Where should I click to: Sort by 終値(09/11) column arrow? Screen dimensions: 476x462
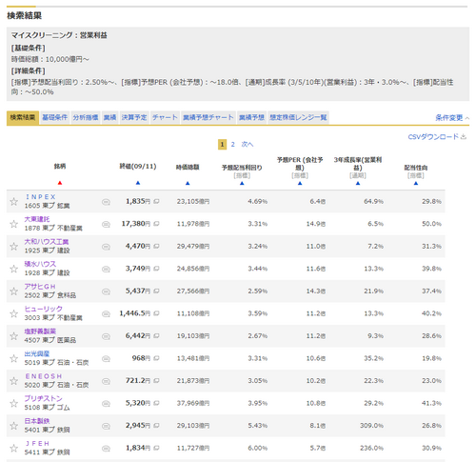[x=138, y=183]
